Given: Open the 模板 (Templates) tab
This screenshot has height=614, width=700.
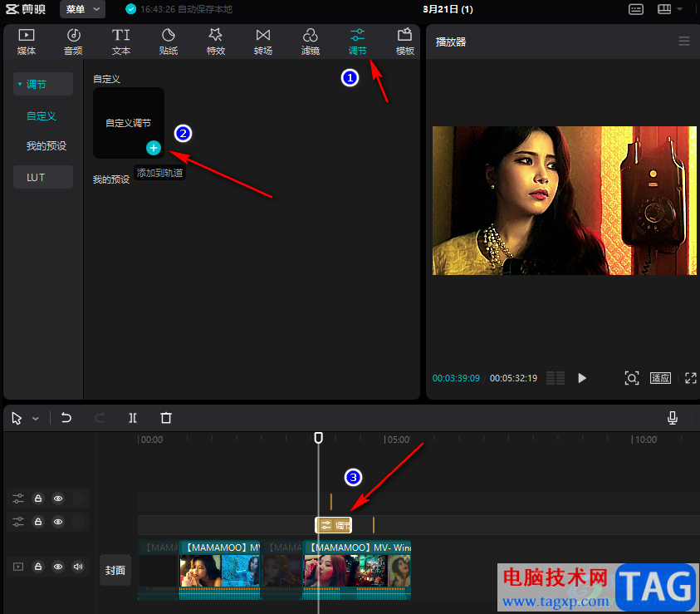Looking at the screenshot, I should click(405, 42).
